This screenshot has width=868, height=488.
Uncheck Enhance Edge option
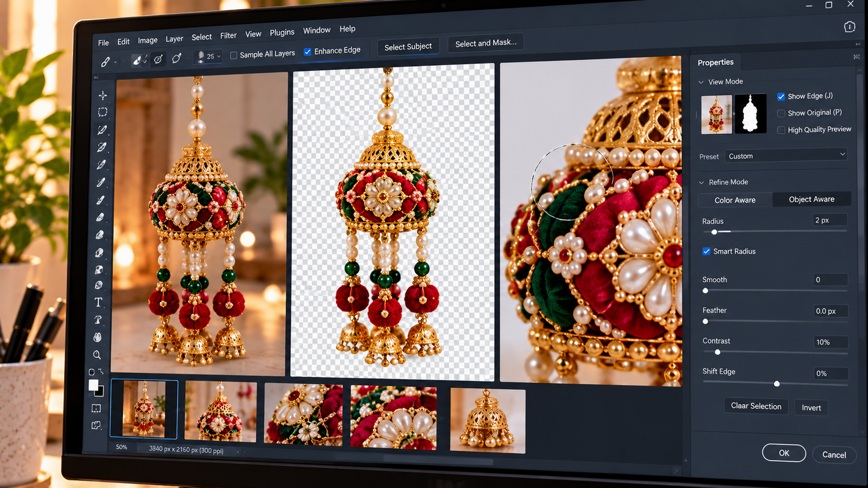(x=308, y=52)
